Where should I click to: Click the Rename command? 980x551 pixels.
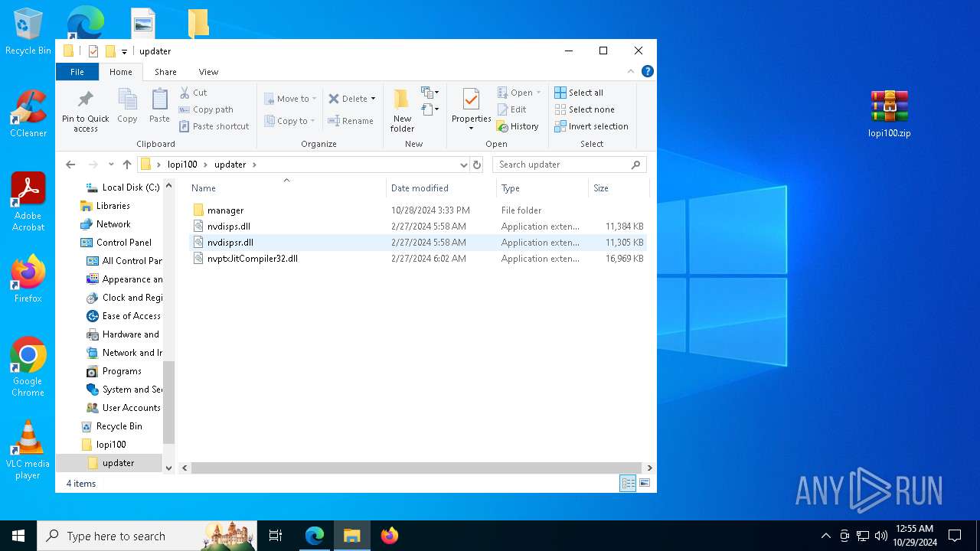tap(351, 121)
